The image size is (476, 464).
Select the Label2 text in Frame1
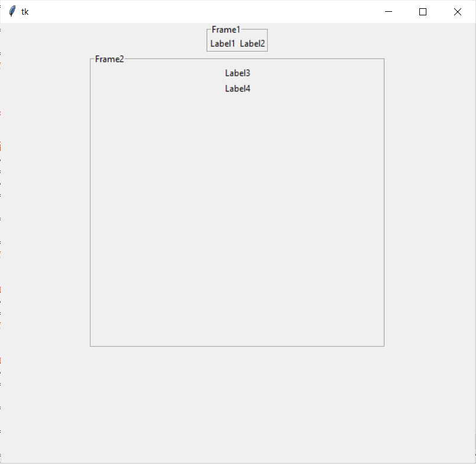[x=252, y=43]
